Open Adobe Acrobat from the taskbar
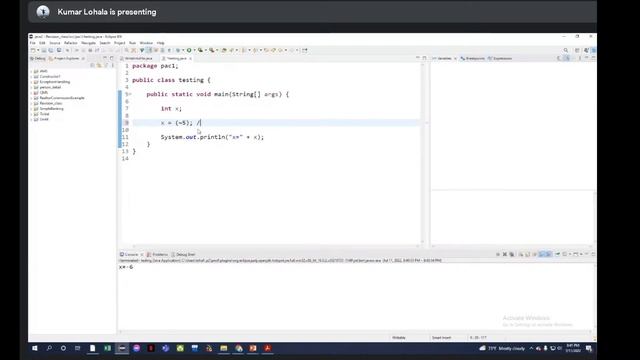Screen dimensions: 640x360 [x=267, y=348]
